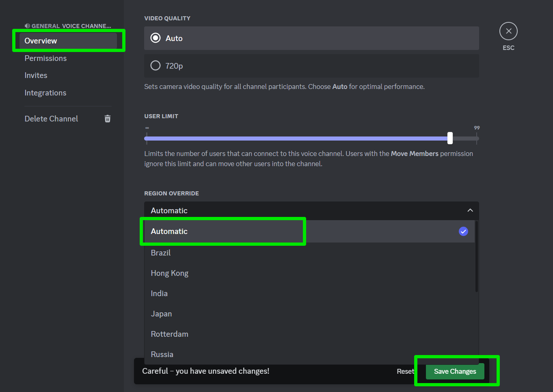The height and width of the screenshot is (392, 553).
Task: Collapse the Region Override dropdown chevron
Action: 470,210
